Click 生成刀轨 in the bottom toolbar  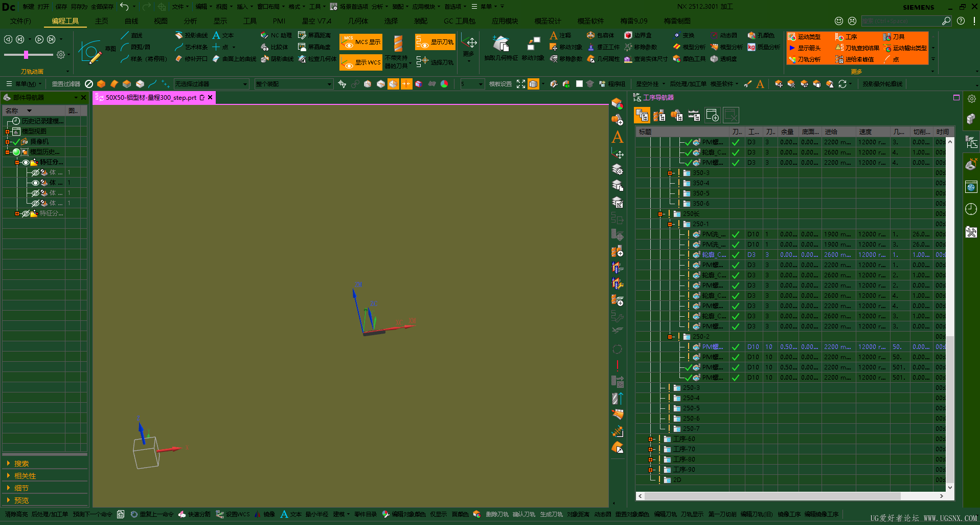click(x=551, y=514)
